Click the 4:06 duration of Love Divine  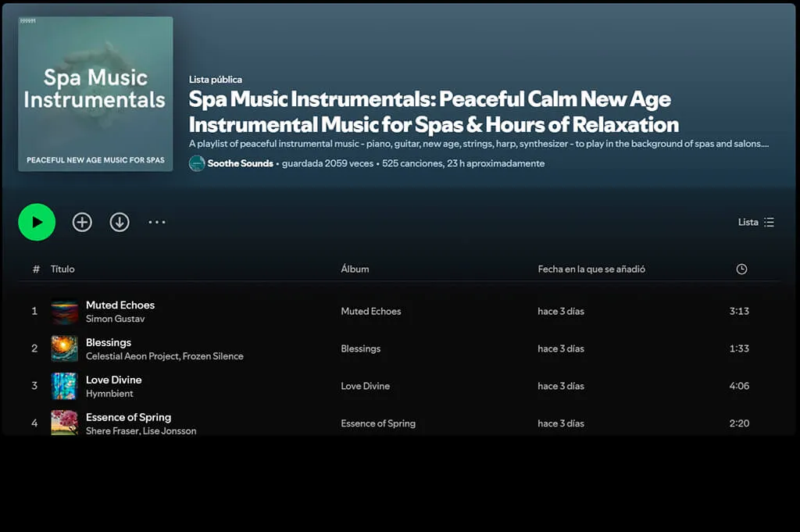click(739, 386)
